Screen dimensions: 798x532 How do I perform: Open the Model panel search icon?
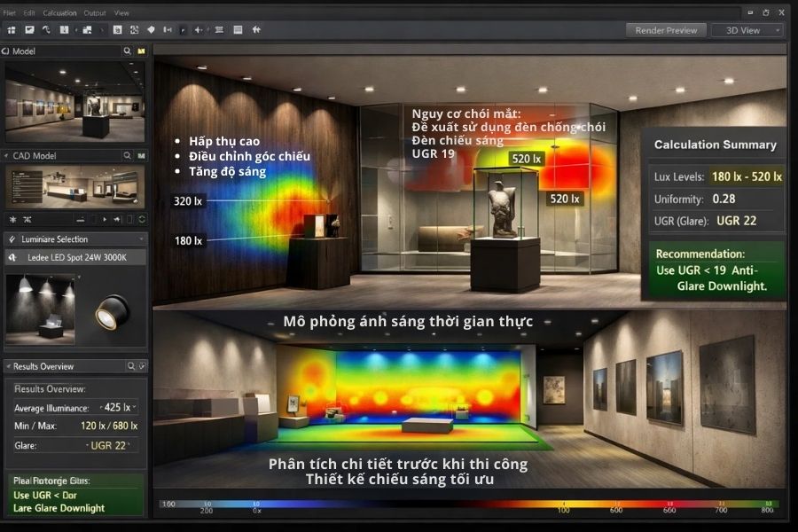click(x=127, y=51)
